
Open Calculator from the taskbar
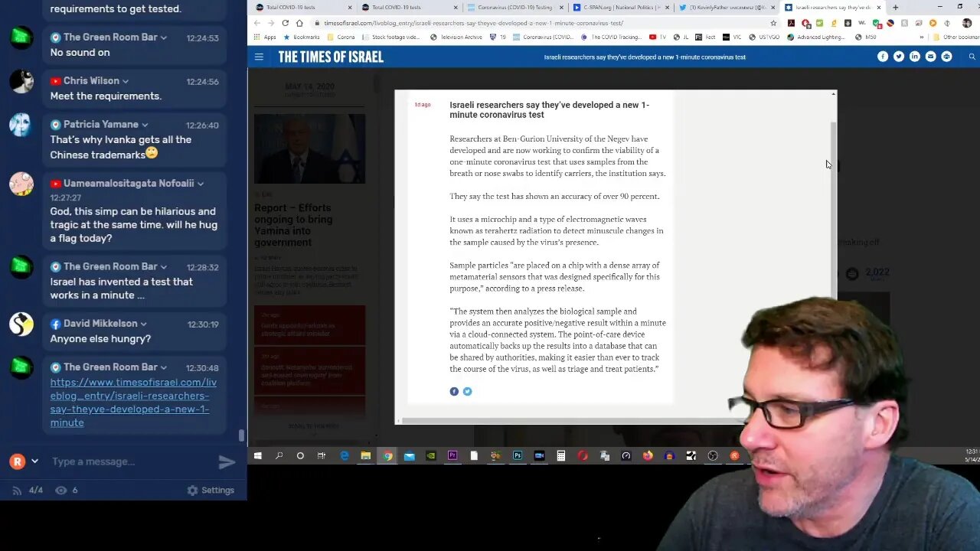(x=561, y=455)
